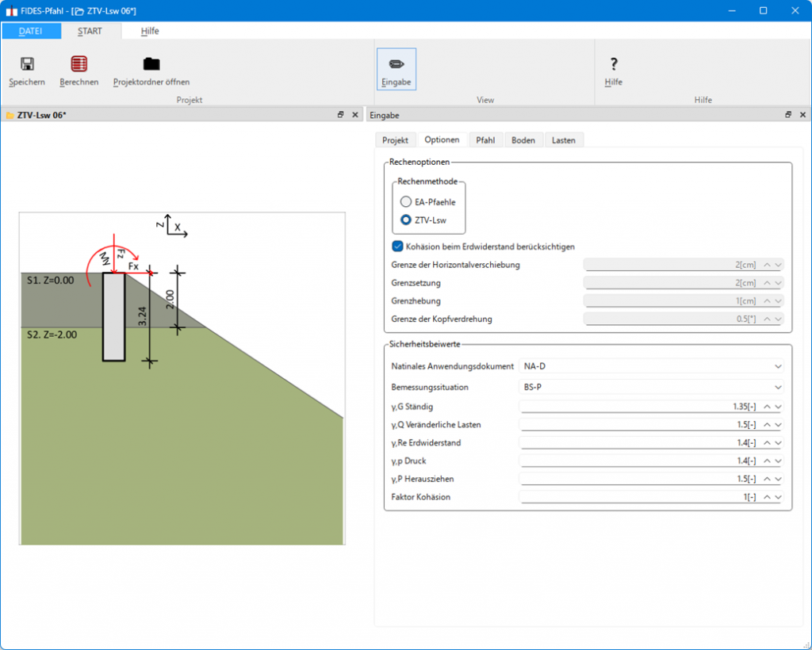812x650 pixels.
Task: Click the S2. Z=-2.00 layer label
Action: coord(52,335)
